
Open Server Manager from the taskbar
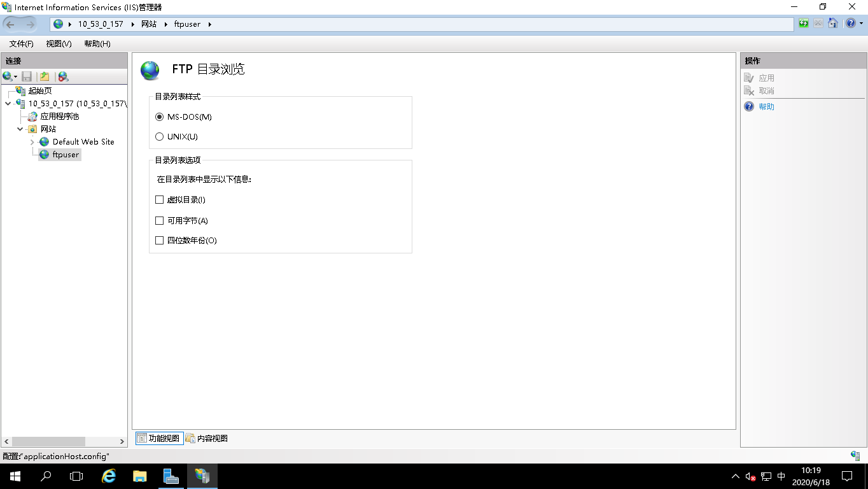coord(171,476)
